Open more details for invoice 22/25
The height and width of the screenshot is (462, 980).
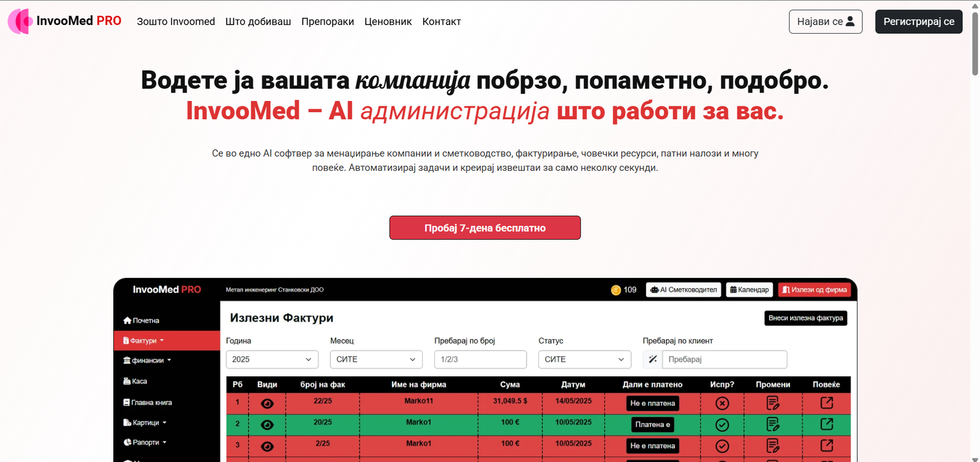pos(826,403)
